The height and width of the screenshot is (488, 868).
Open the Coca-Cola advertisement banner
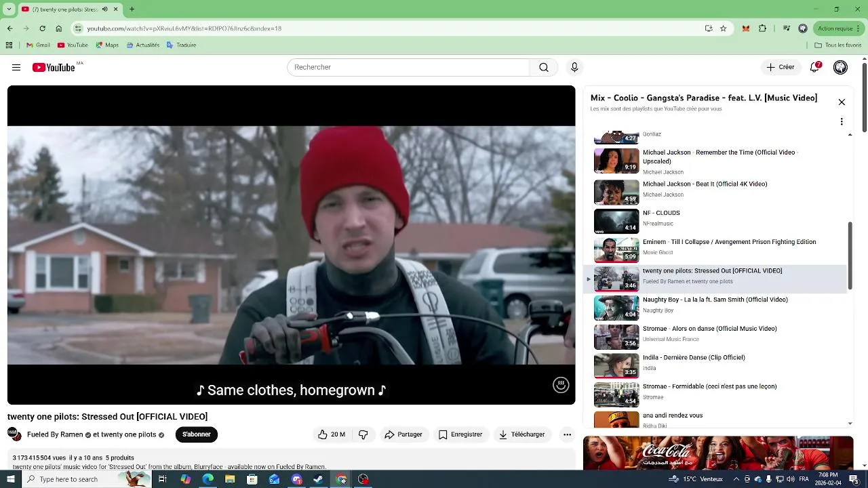click(x=718, y=453)
